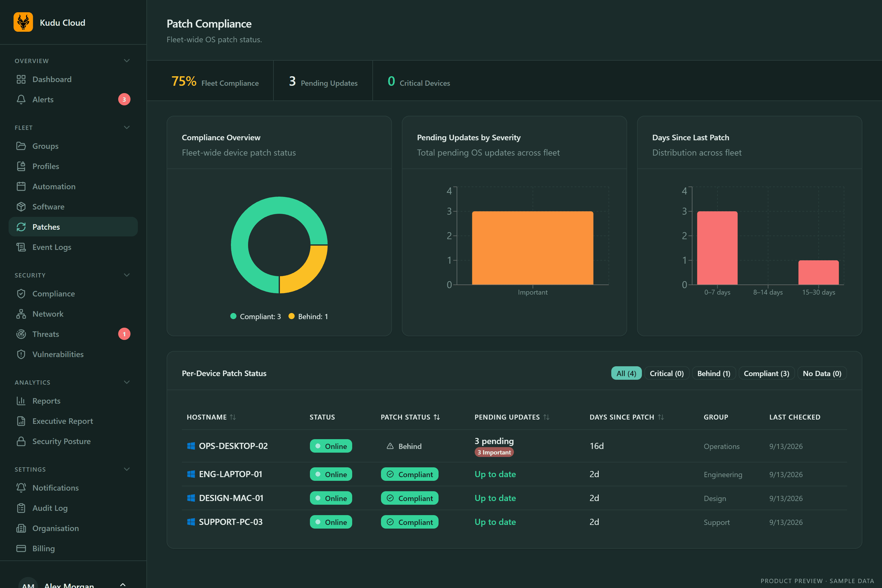Click Windows icon beside ENG-LAPTOP-01
Screen dimensions: 882x588
(x=191, y=474)
